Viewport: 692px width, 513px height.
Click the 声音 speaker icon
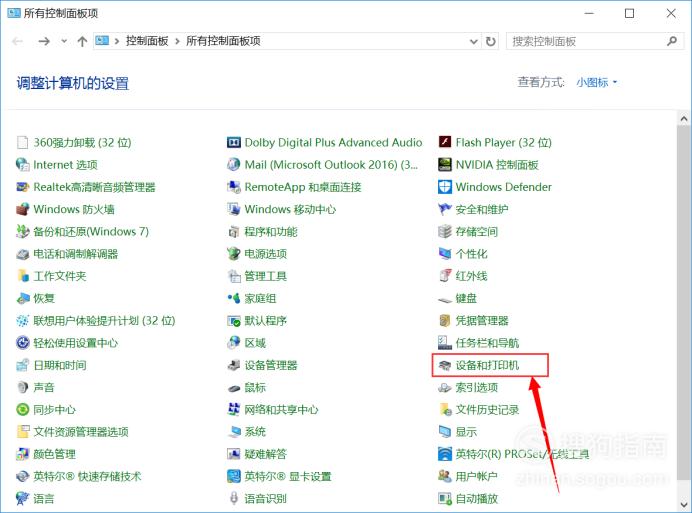click(x=23, y=388)
